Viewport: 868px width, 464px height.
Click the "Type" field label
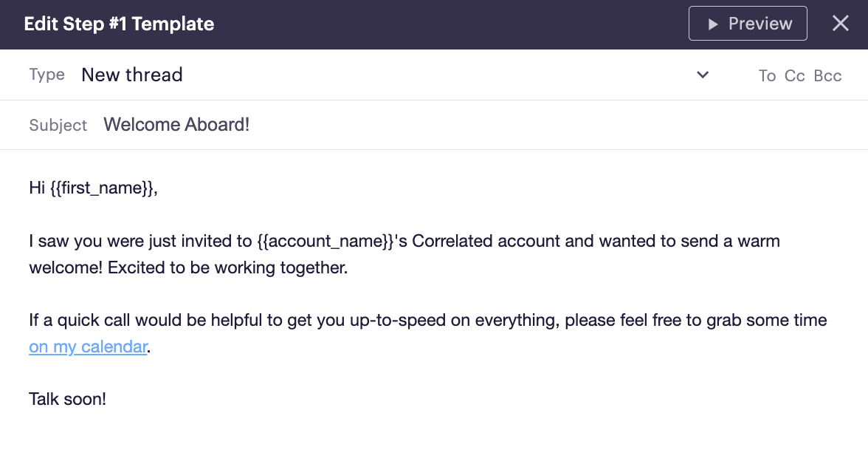(x=46, y=75)
